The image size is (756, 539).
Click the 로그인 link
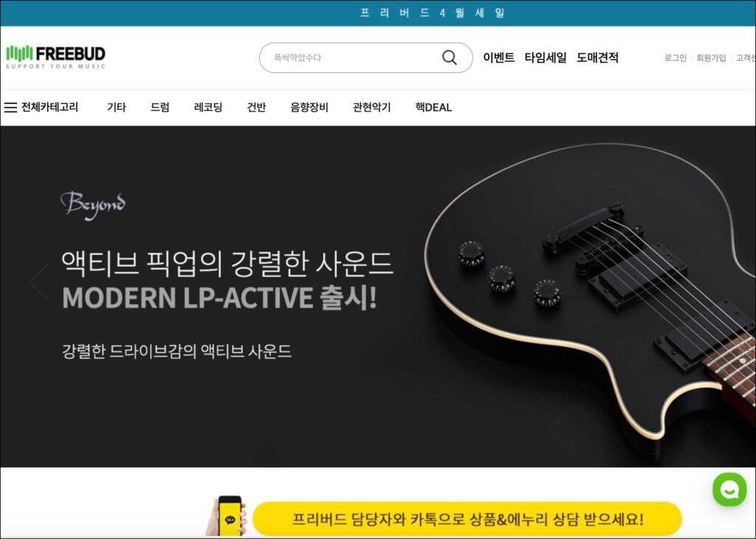click(675, 58)
